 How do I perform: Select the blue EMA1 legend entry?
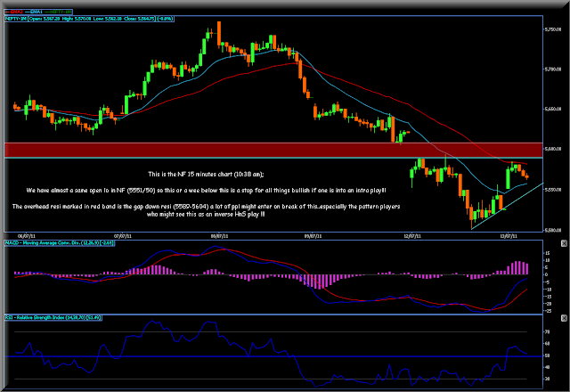pyautogui.click(x=34, y=12)
